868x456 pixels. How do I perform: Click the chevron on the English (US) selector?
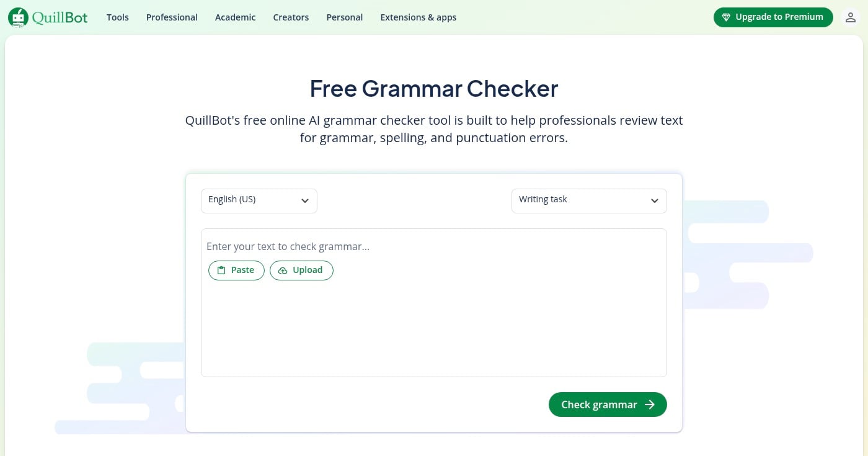[305, 200]
